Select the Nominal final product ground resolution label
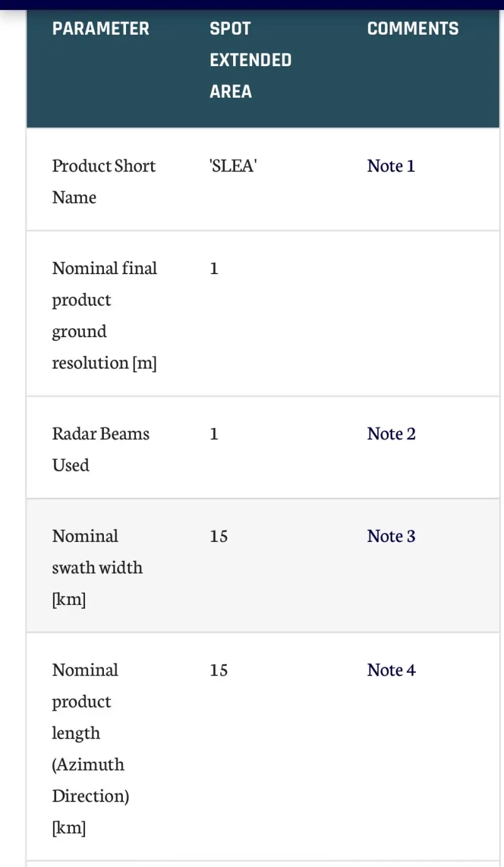The width and height of the screenshot is (504, 867). point(105,315)
